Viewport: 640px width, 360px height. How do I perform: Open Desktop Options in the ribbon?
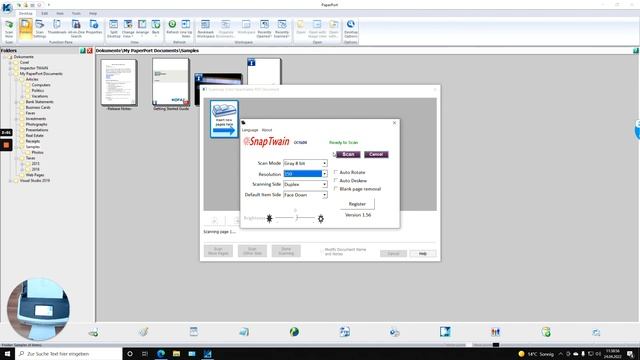pyautogui.click(x=351, y=28)
